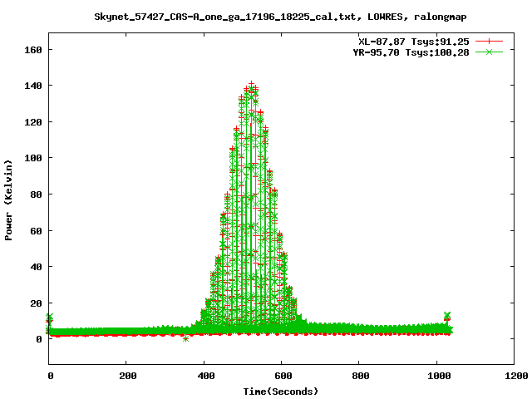This screenshot has height=399, width=532.
Task: Click the 140 tick label on the y-axis
Action: pyautogui.click(x=33, y=86)
